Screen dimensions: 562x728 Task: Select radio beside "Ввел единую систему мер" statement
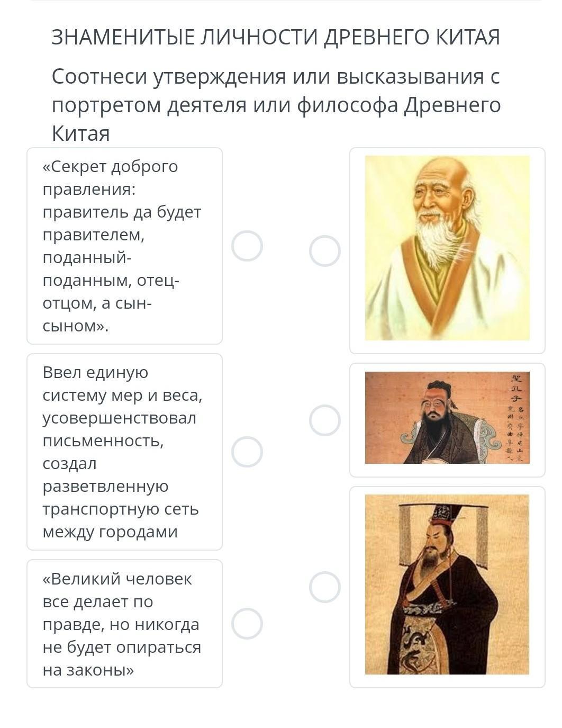coord(247,452)
